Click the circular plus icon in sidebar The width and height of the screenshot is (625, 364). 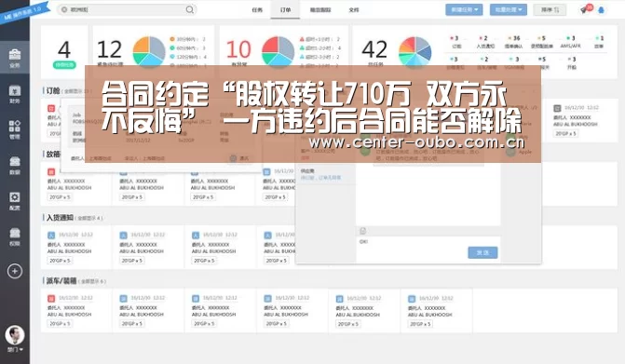click(15, 271)
